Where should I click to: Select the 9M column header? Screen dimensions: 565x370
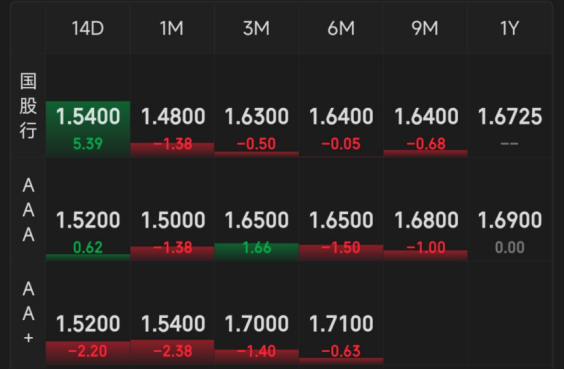coord(425,28)
